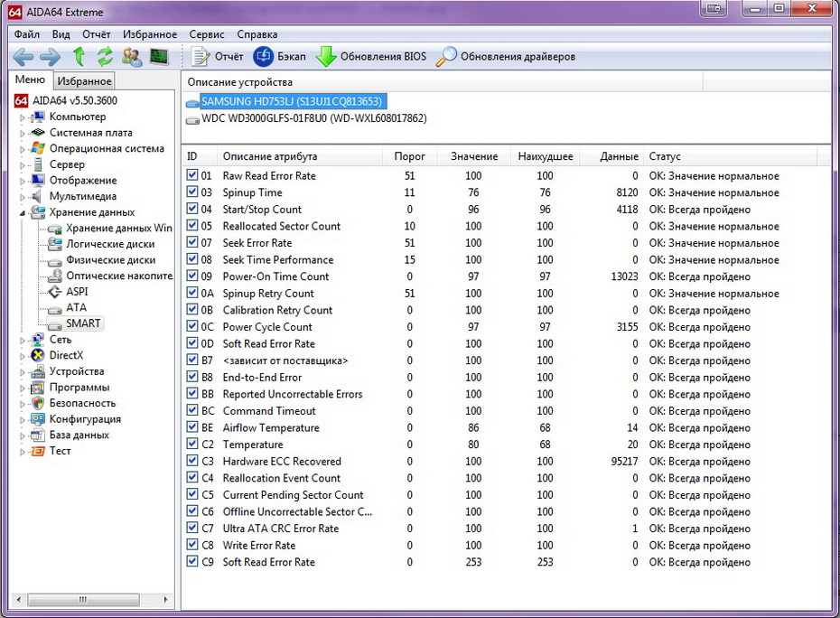Open the user manager people icon
Viewport: 840px width, 618px height.
coord(132,56)
